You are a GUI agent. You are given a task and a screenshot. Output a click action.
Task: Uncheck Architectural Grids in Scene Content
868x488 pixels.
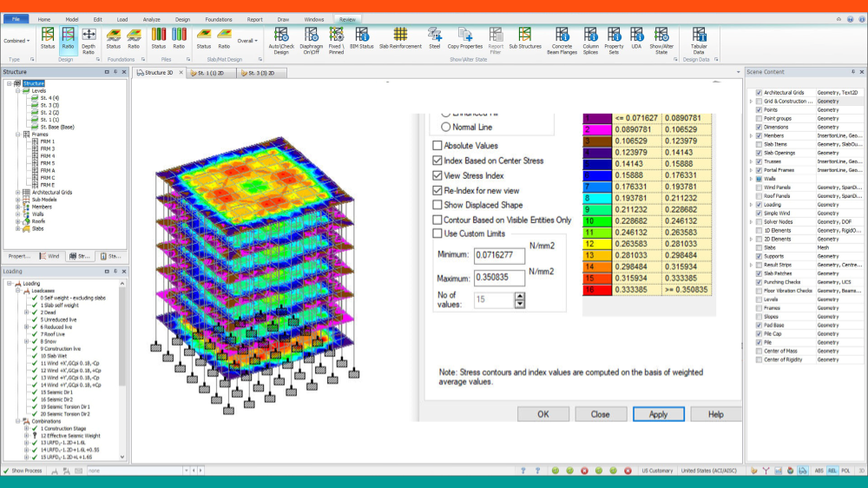pos(759,92)
